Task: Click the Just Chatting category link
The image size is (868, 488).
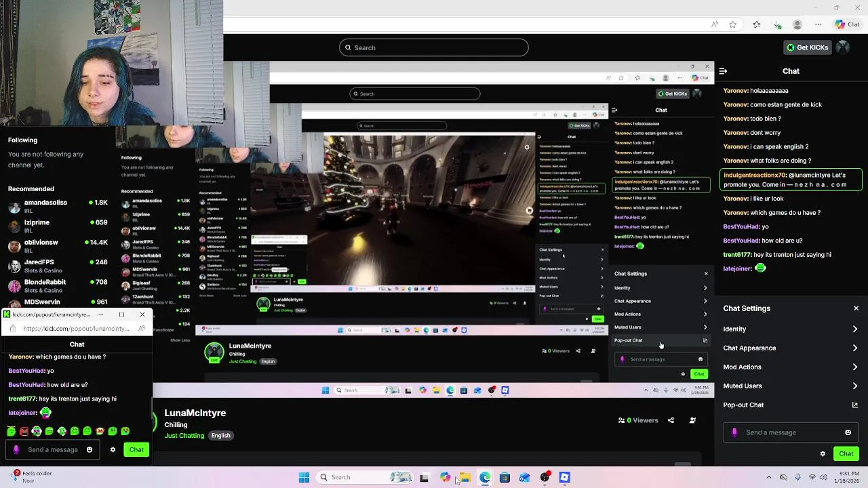Action: coord(184,435)
